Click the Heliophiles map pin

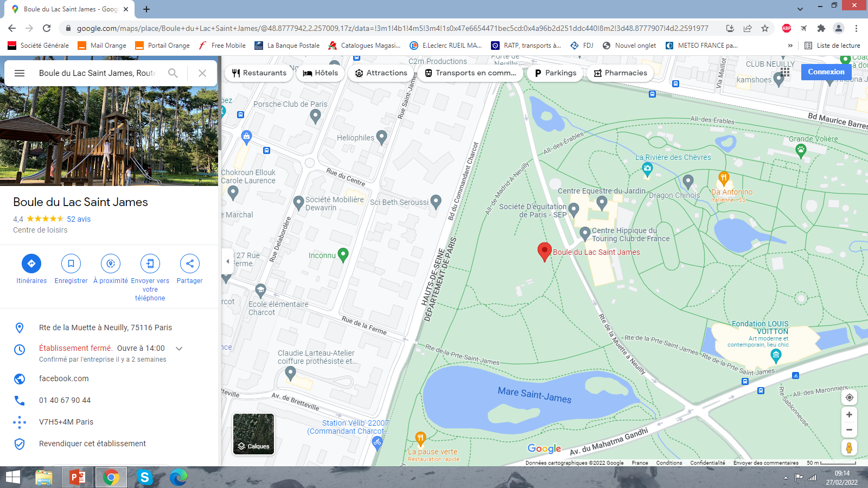(x=381, y=137)
